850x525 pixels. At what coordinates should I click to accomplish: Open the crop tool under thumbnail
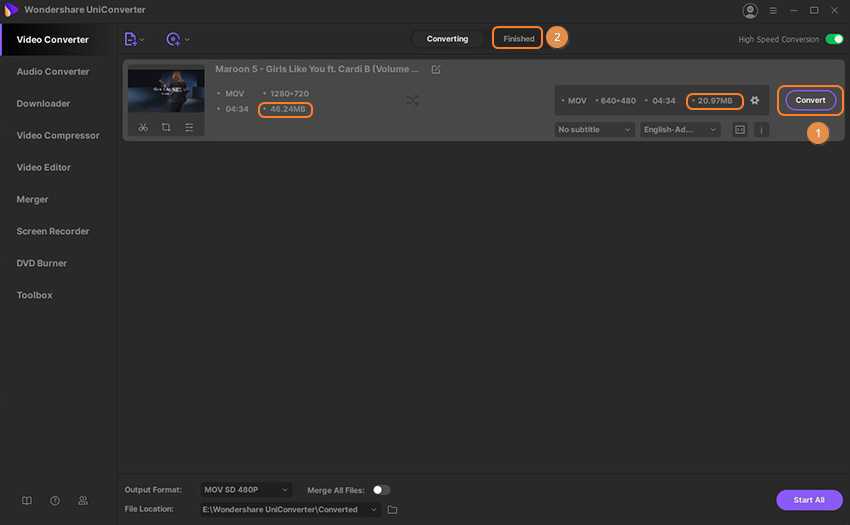tap(166, 128)
